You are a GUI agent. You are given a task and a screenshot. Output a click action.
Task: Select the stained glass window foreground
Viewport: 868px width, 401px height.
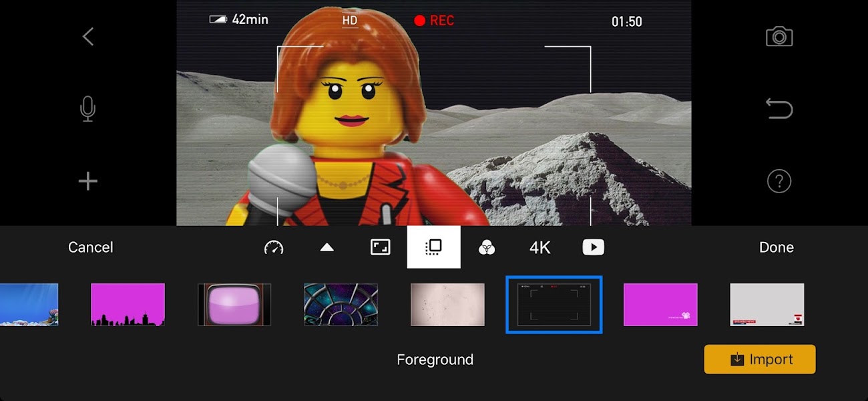pos(341,305)
